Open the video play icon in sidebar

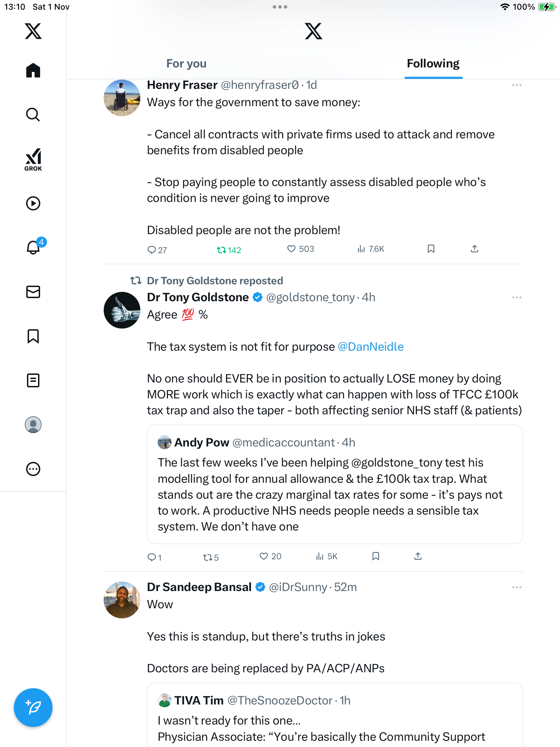pyautogui.click(x=33, y=203)
